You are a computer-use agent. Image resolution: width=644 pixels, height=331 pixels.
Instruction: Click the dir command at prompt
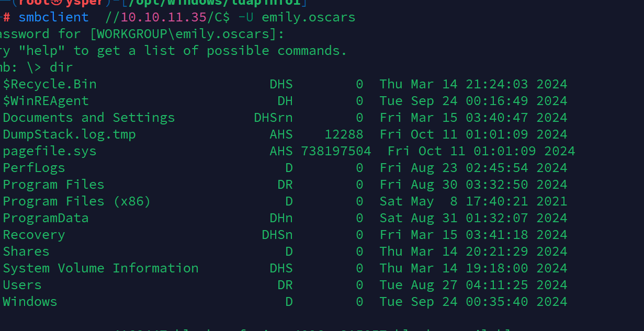tap(62, 67)
